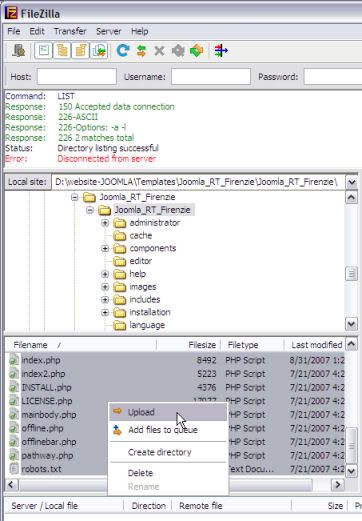Select the editor folder in tree
362x521 pixels.
[x=141, y=261]
